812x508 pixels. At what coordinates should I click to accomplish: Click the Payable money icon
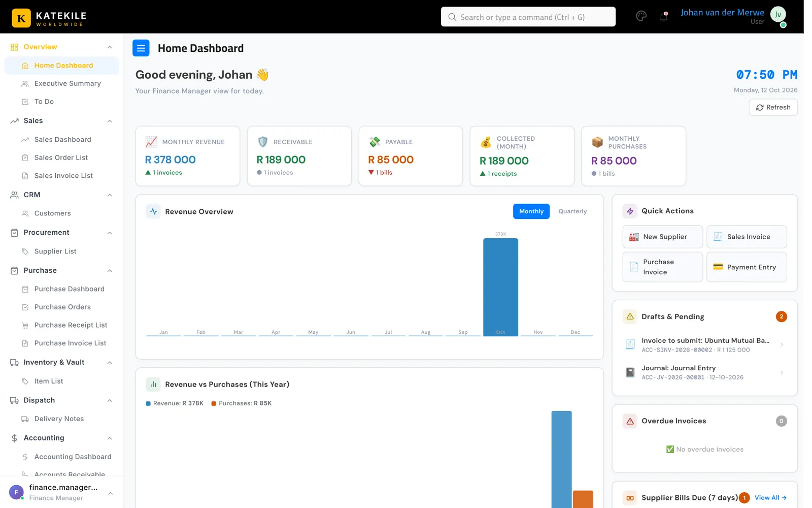coord(375,142)
